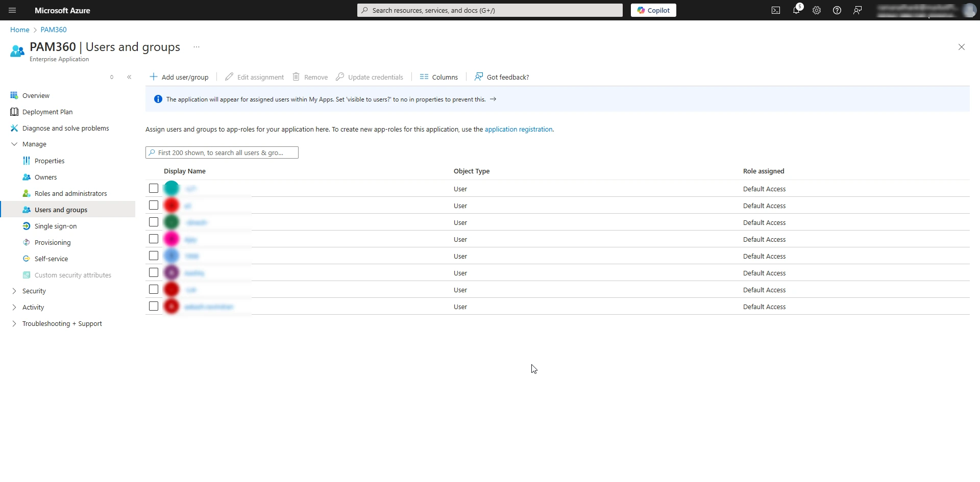Open the portal Settings gear
The image size is (980, 482).
816,10
